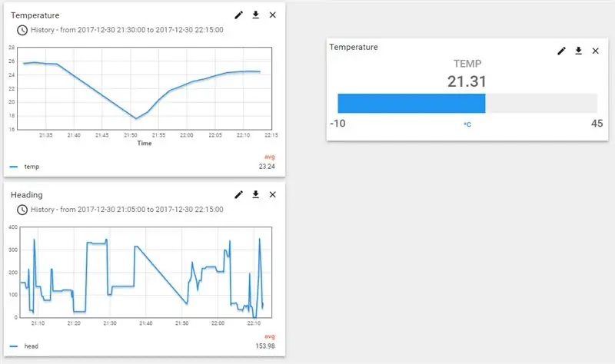Click the avg label in Temperature legend

click(x=270, y=157)
